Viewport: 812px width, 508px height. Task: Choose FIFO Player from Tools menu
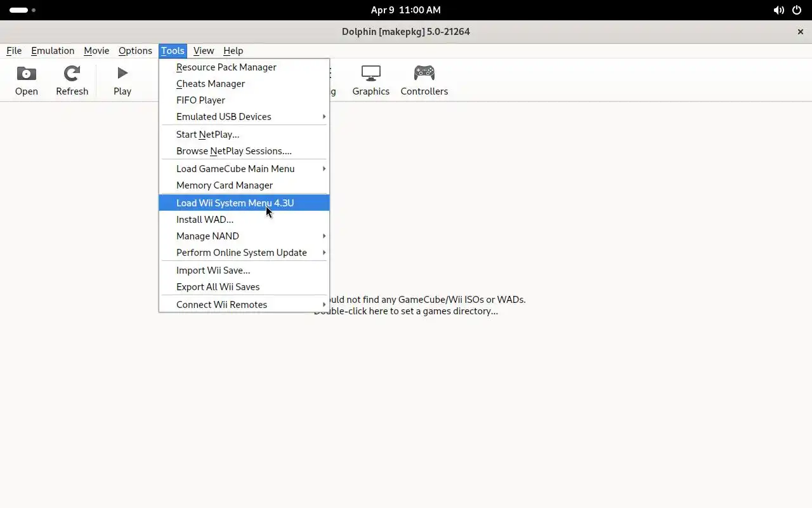[244, 100]
